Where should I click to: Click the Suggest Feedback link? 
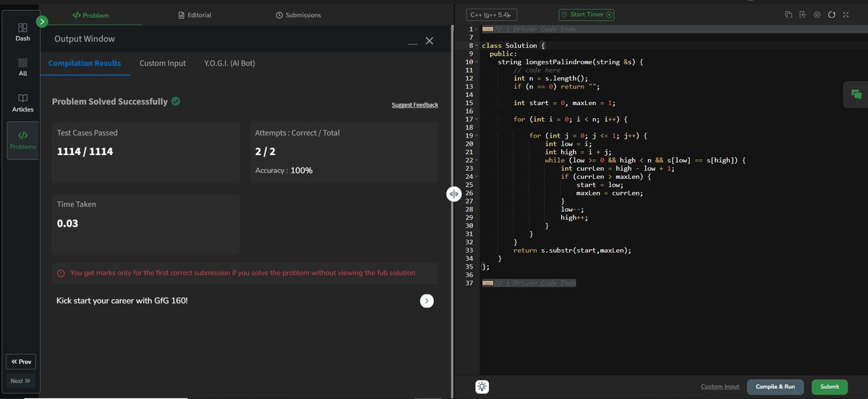(414, 105)
